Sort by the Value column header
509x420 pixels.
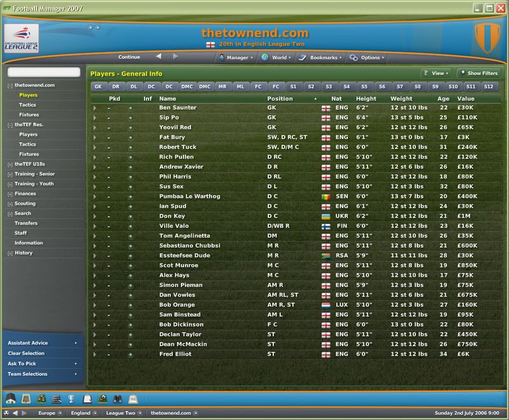coord(466,99)
